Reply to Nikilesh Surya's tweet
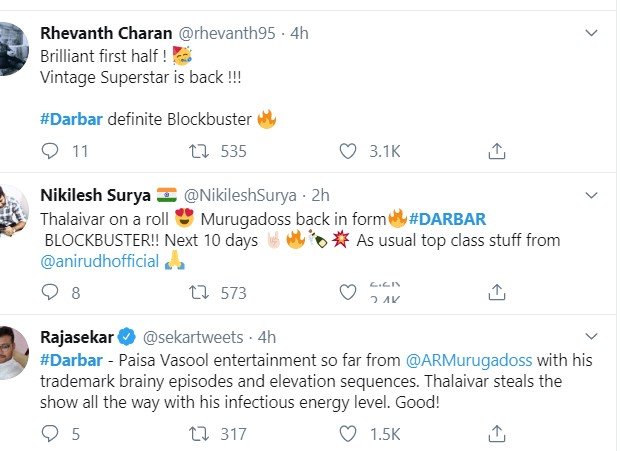The image size is (620, 451). click(x=50, y=293)
